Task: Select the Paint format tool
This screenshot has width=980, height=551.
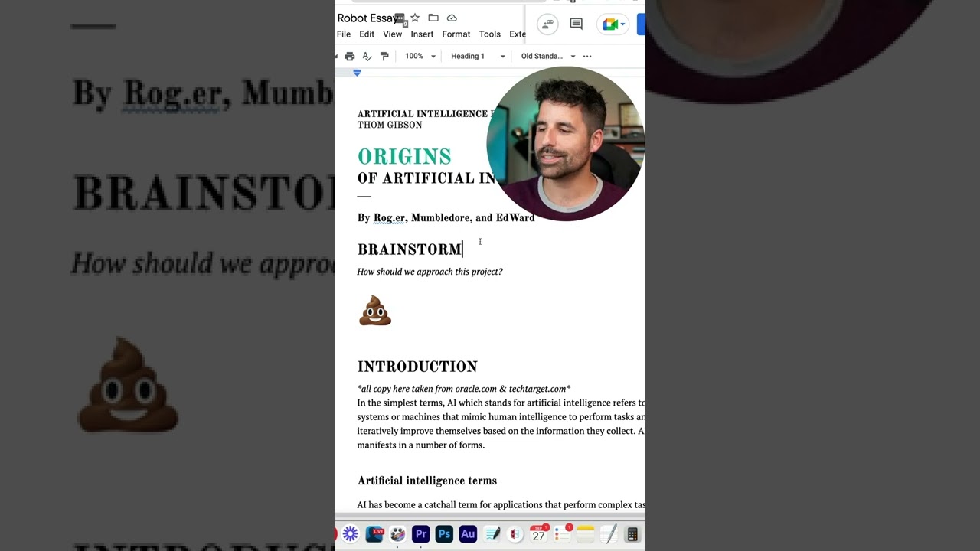Action: click(x=384, y=56)
